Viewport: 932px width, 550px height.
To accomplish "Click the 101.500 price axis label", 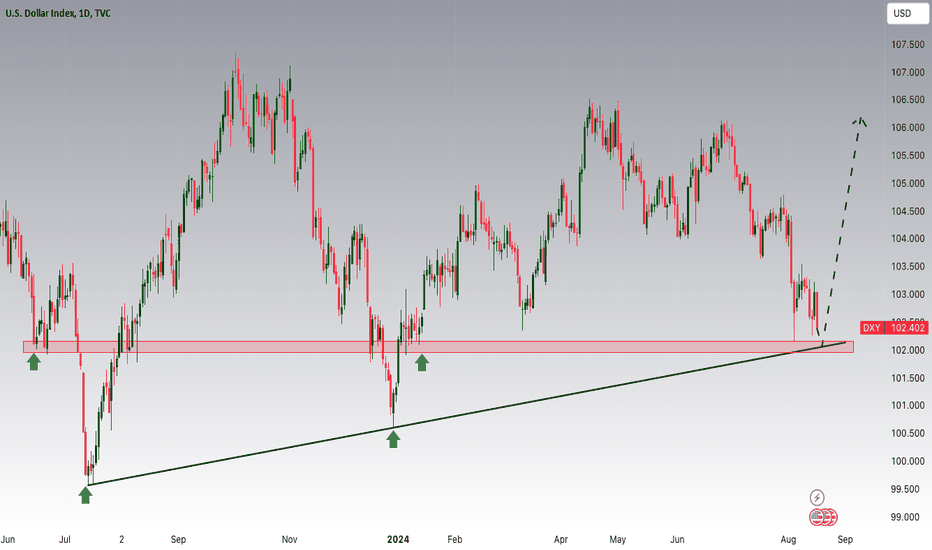I will [908, 378].
